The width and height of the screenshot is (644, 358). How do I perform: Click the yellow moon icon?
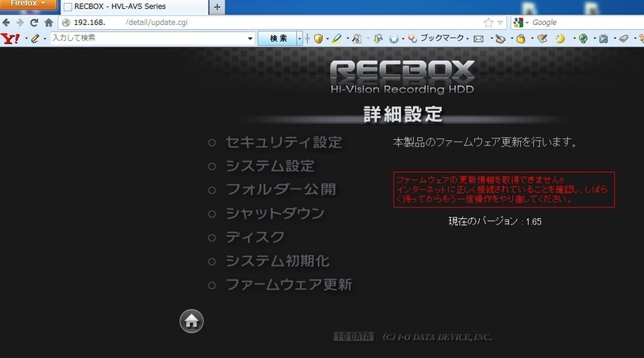[560, 39]
